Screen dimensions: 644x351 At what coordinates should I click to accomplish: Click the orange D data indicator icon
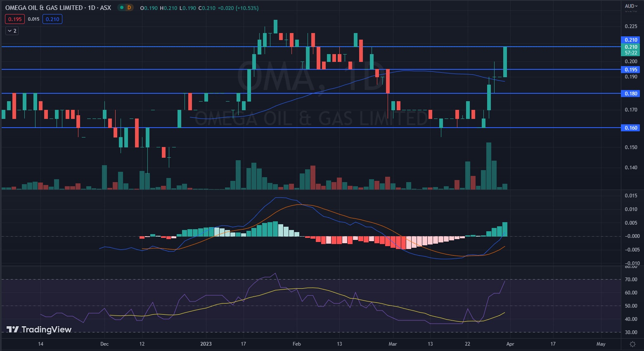coord(129,7)
